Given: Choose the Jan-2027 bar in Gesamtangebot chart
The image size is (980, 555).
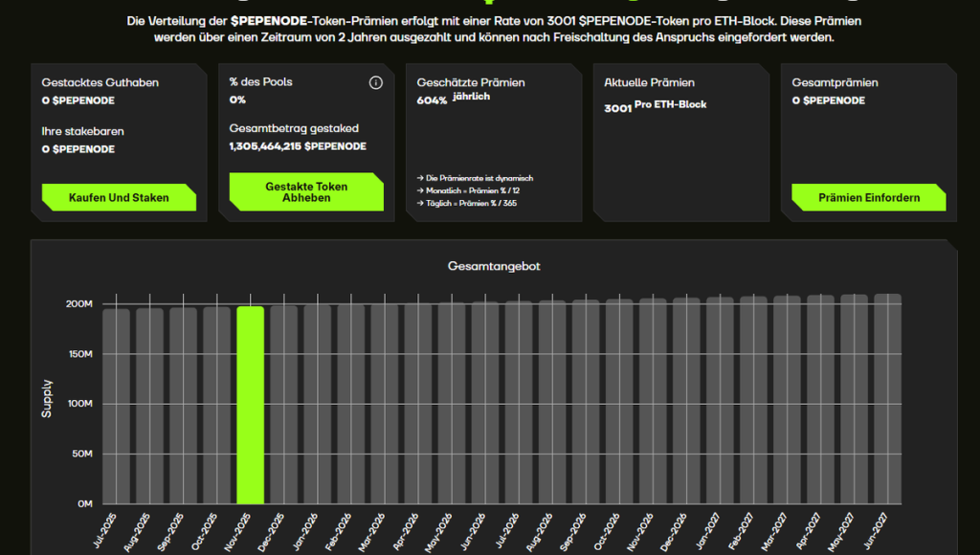Looking at the screenshot, I should (720, 400).
